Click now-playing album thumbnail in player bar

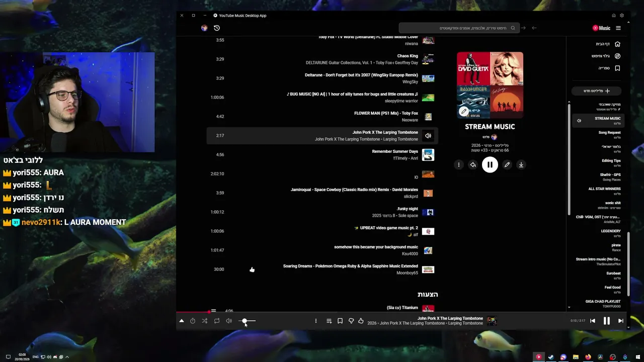point(492,321)
